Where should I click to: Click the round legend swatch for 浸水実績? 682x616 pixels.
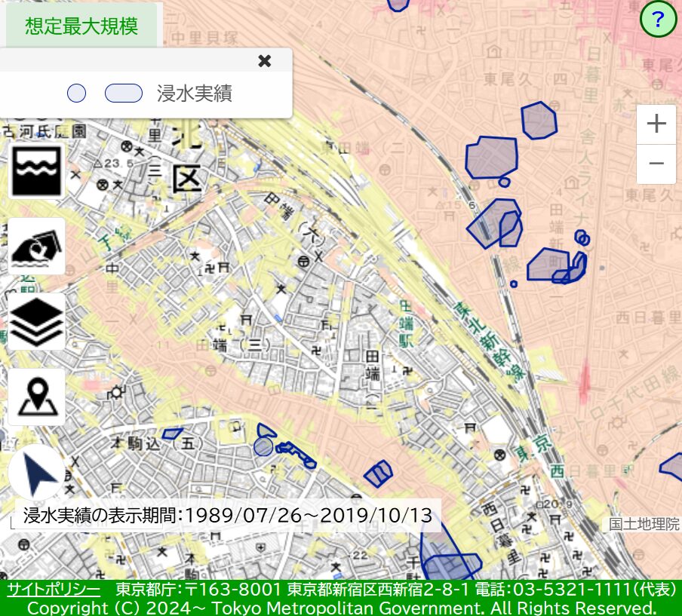tap(76, 93)
